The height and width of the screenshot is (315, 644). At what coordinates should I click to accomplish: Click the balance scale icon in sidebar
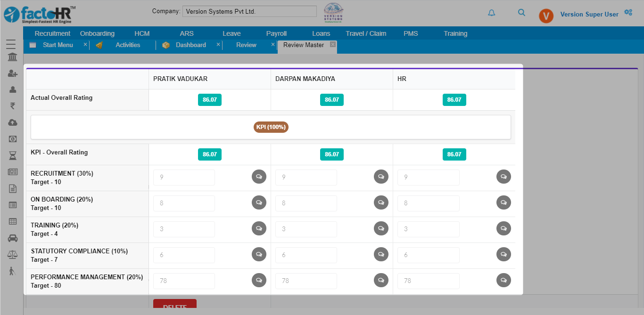pos(13,254)
